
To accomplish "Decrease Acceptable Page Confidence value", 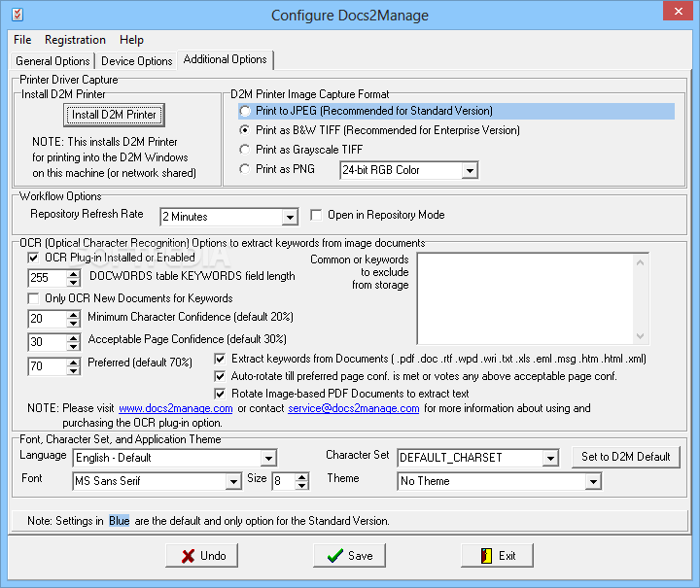I will point(73,347).
